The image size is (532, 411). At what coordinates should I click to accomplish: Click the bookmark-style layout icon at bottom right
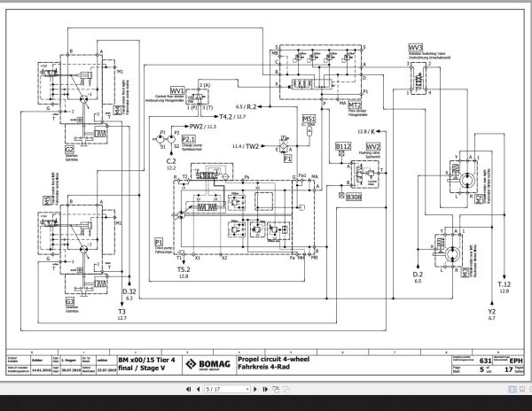522,390
